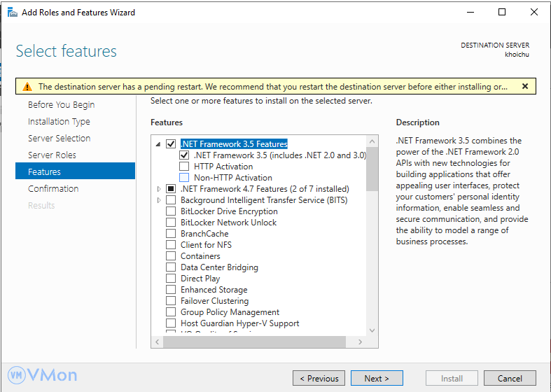Select the Features step in sidebar
This screenshot has height=392, width=551.
pyautogui.click(x=75, y=171)
